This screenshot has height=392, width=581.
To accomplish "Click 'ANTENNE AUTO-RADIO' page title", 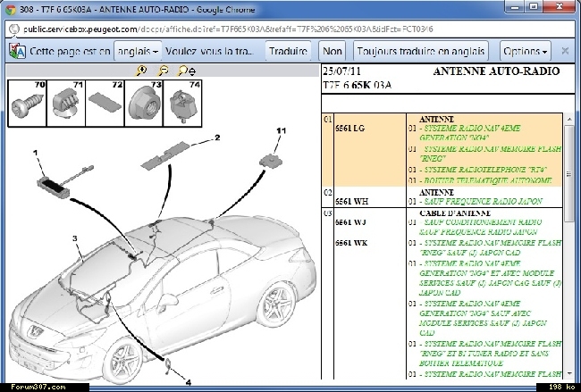I will click(x=496, y=71).
